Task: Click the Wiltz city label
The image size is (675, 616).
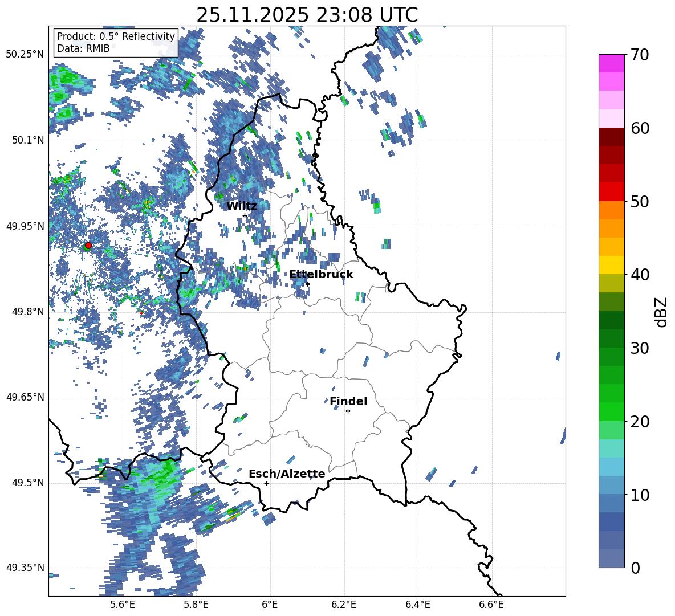Action: (x=242, y=206)
